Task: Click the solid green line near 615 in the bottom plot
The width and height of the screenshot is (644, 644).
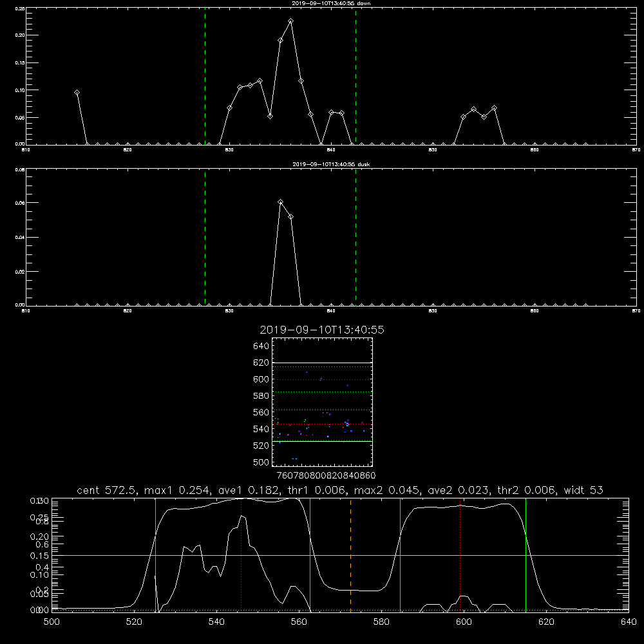Action: (526, 555)
